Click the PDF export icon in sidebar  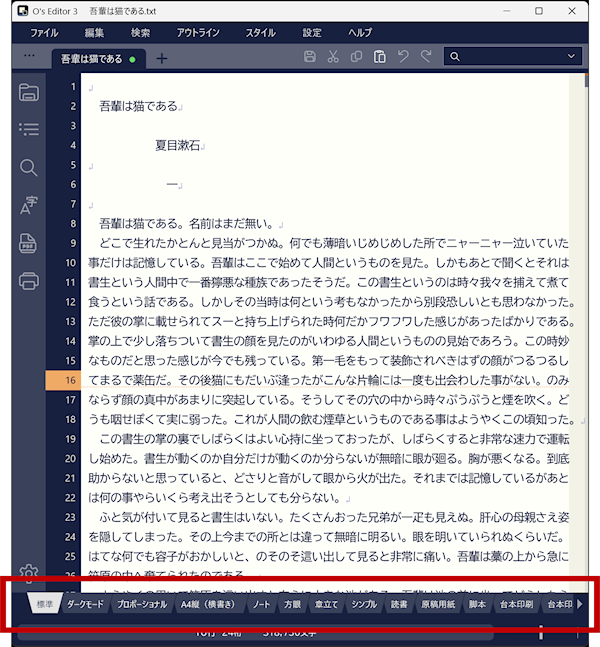(28, 243)
